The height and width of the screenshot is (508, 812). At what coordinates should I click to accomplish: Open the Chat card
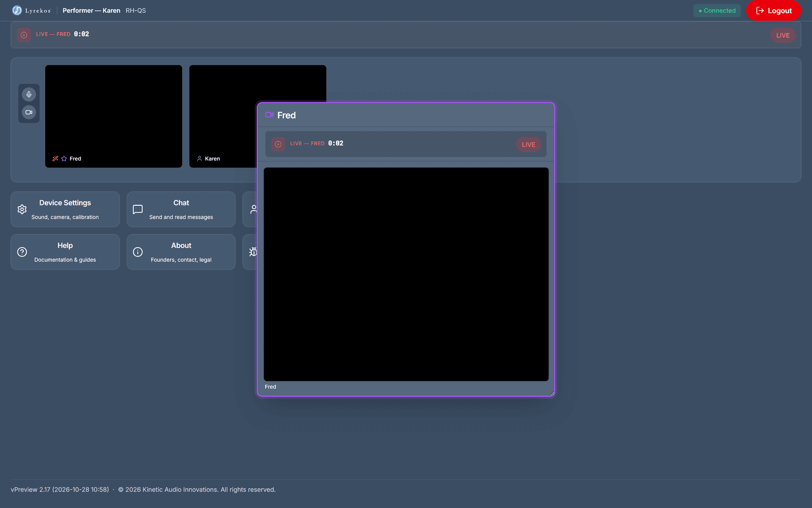[x=181, y=209]
